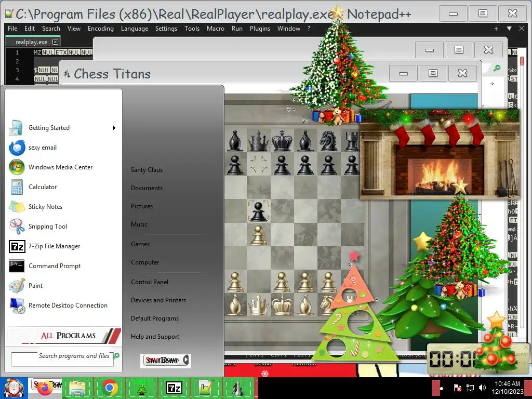Open the Action Center flag tray icon

(x=457, y=388)
